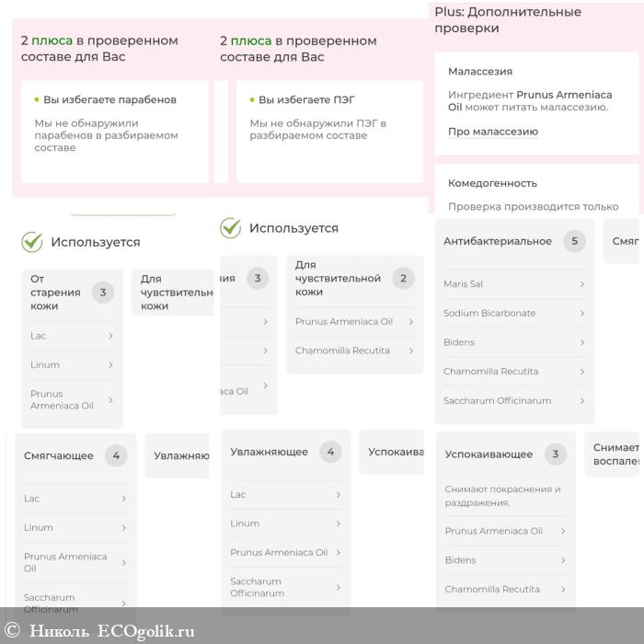Click the green checkmark beside middle Используется

click(231, 228)
